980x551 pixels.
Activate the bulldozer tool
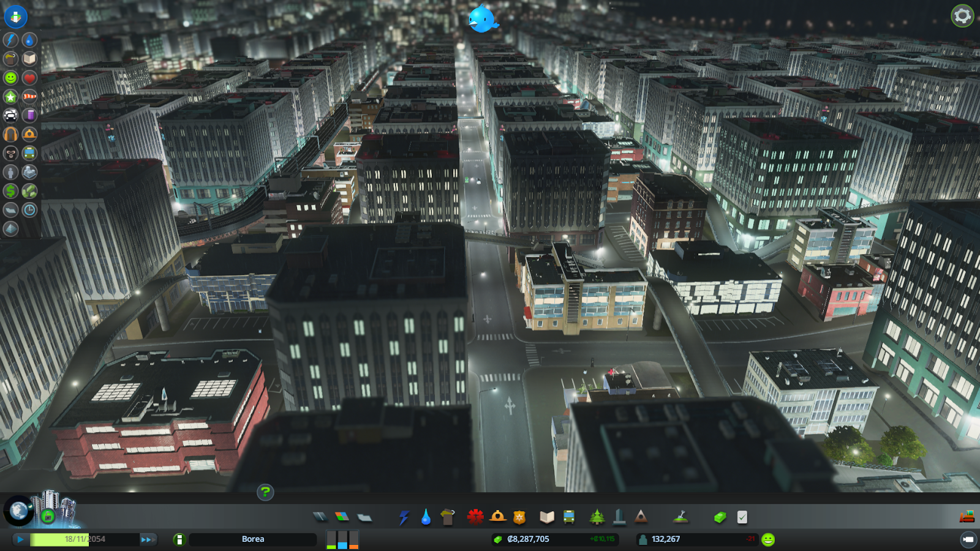(x=967, y=517)
